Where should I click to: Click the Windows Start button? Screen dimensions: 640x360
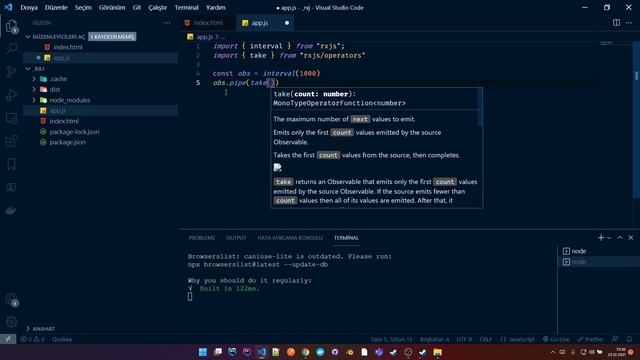point(203,352)
